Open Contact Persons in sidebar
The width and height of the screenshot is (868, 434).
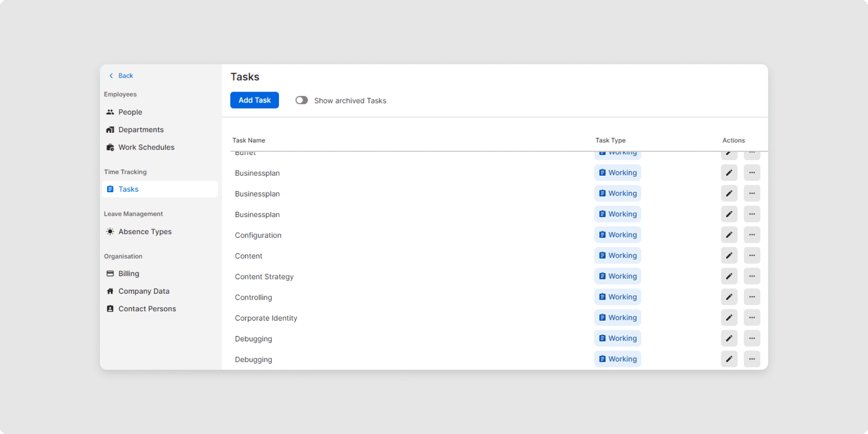(147, 309)
